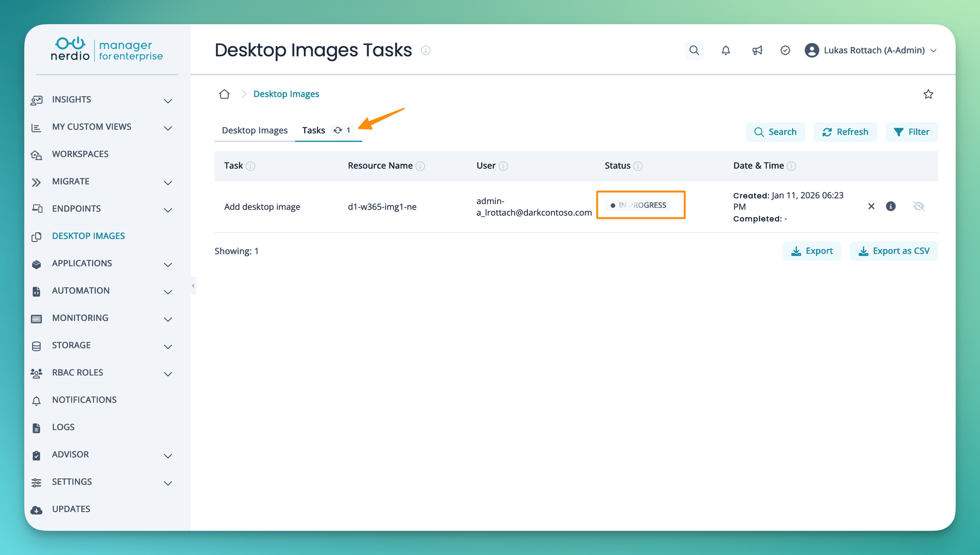Open the announcements megaphone icon

[x=757, y=50]
